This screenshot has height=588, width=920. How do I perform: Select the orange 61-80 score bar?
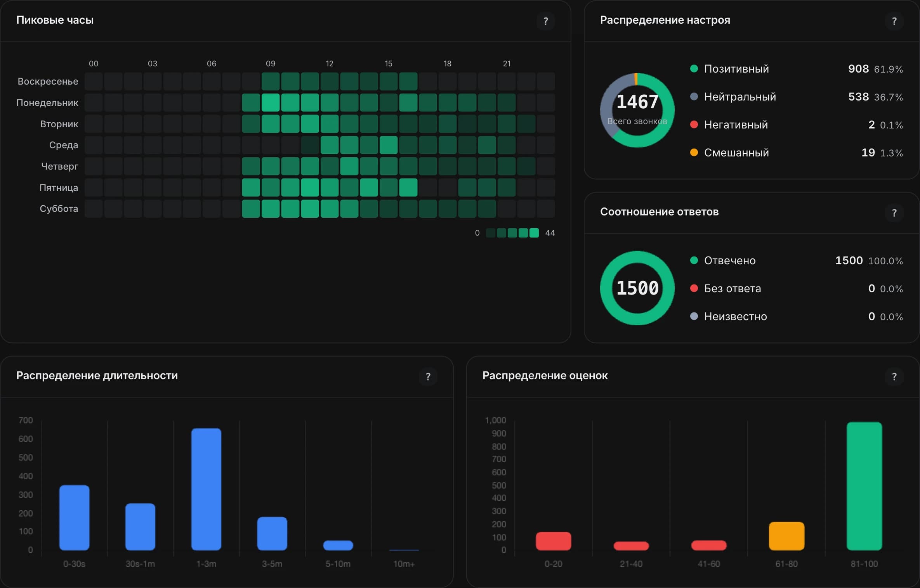(x=786, y=536)
